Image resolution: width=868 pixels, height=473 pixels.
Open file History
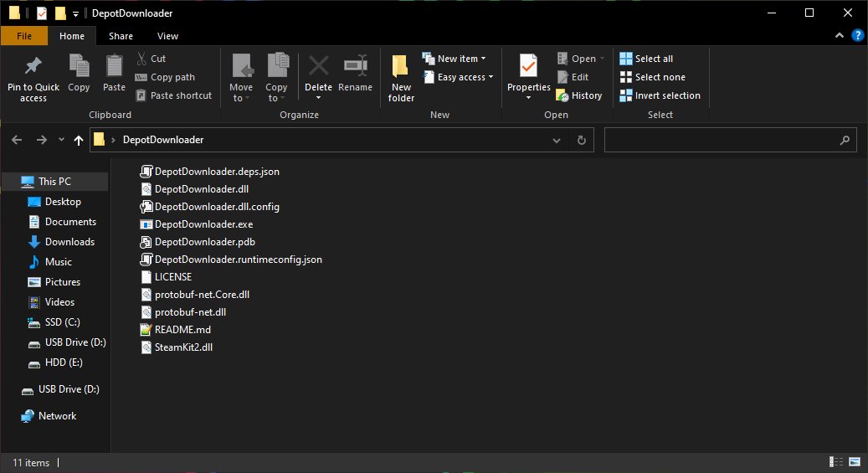click(x=579, y=95)
